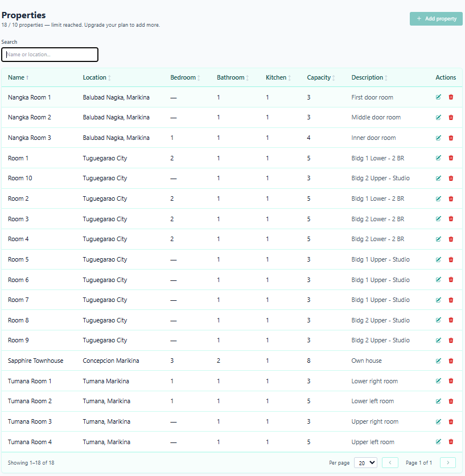Edit the Nangka Room 1 property
This screenshot has width=465, height=476.
click(438, 97)
